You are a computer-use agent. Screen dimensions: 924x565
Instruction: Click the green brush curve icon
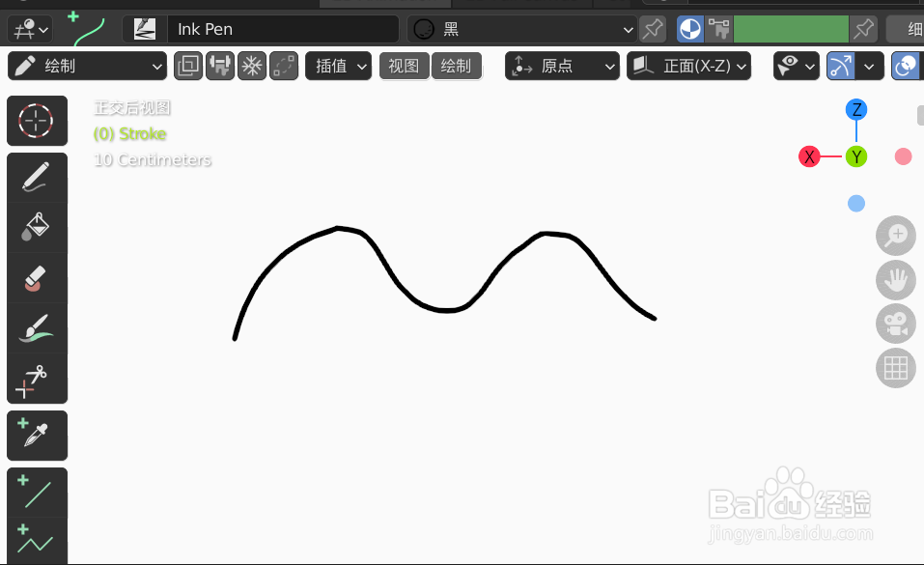coord(87,30)
